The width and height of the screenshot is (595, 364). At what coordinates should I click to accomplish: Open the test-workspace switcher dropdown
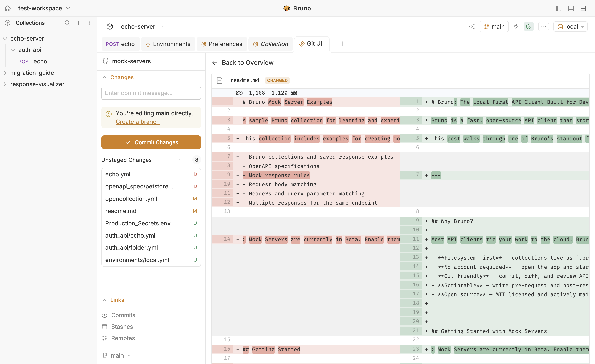pos(44,9)
